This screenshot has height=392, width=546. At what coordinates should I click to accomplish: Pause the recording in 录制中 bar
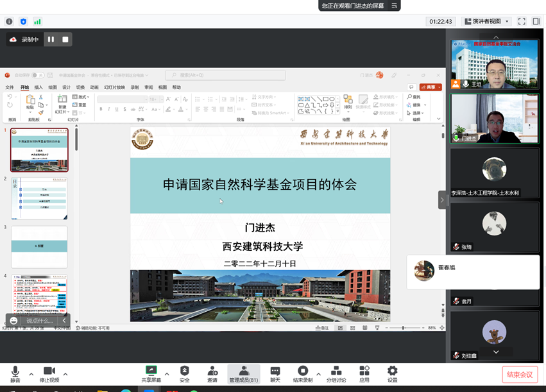[51, 40]
